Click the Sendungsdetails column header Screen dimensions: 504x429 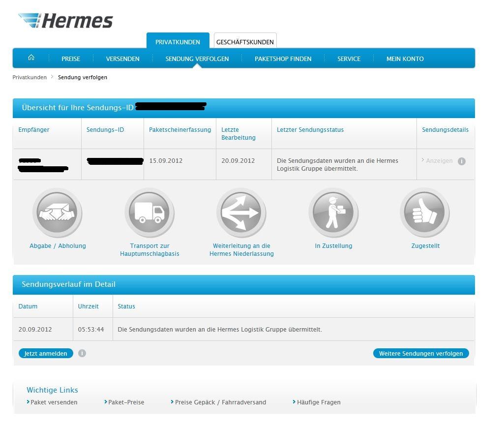[x=445, y=129]
